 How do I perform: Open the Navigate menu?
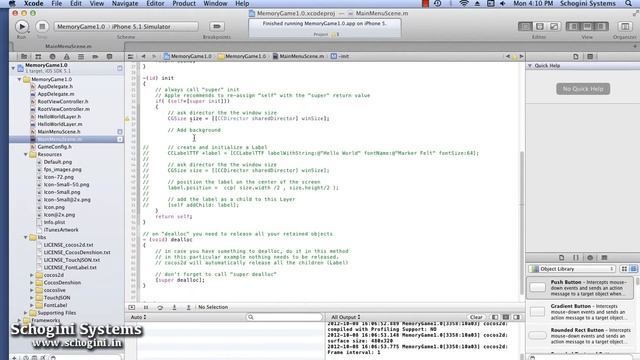coord(125,4)
